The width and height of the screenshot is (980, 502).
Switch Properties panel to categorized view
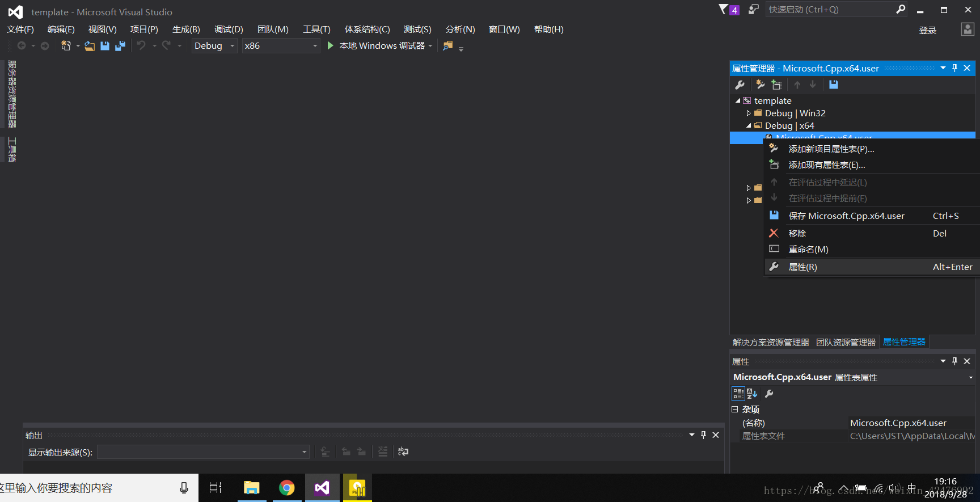click(738, 394)
